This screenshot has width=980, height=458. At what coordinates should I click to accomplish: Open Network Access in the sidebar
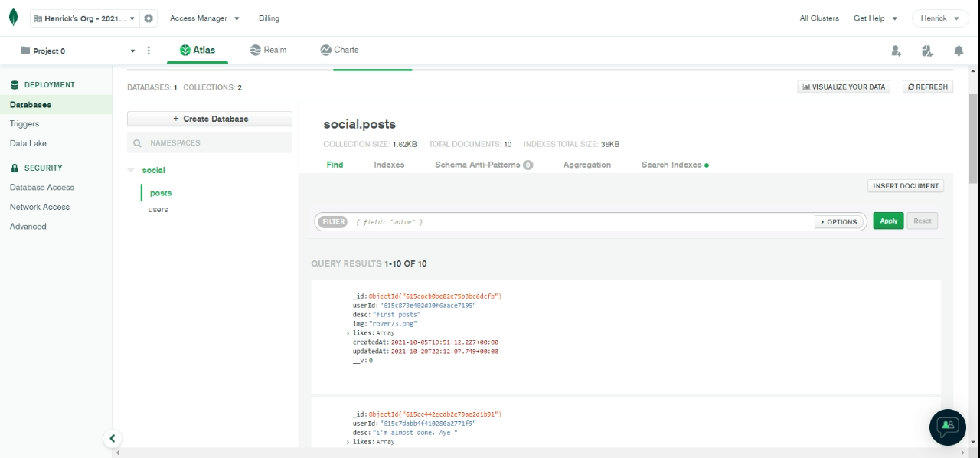[40, 207]
